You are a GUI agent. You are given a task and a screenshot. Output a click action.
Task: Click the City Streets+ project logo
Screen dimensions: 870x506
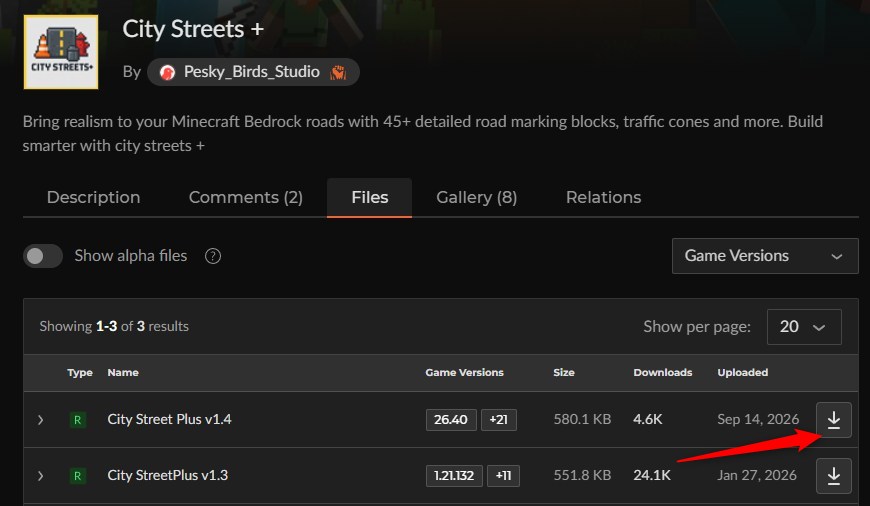[61, 52]
